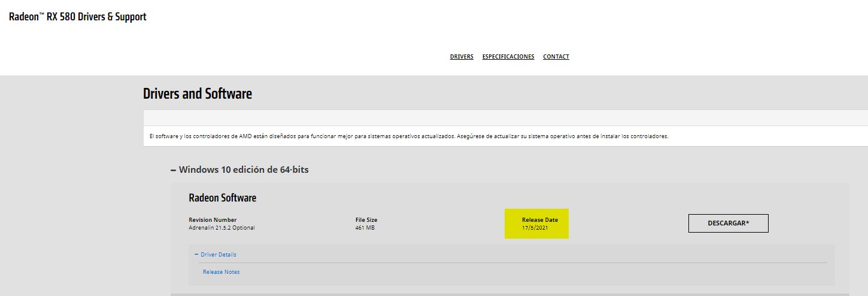Select the Adrenalin 21.5.2 Optional revision text
This screenshot has width=868, height=296.
tap(221, 228)
